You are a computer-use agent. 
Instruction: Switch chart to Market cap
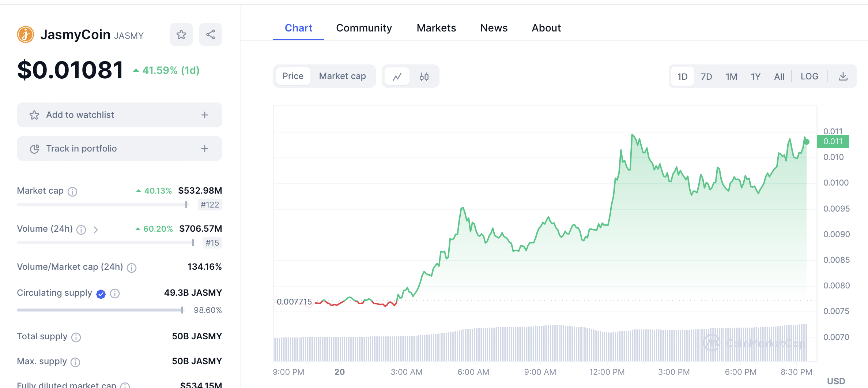pos(342,76)
